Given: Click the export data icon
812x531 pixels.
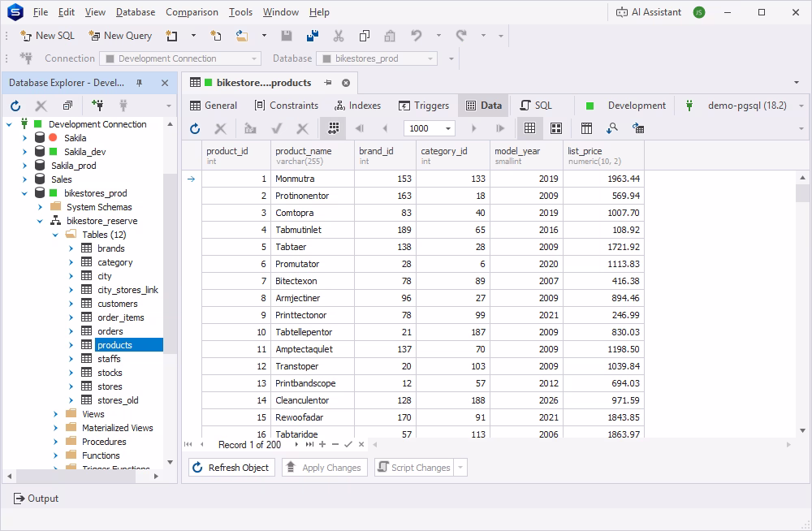Looking at the screenshot, I should [638, 128].
